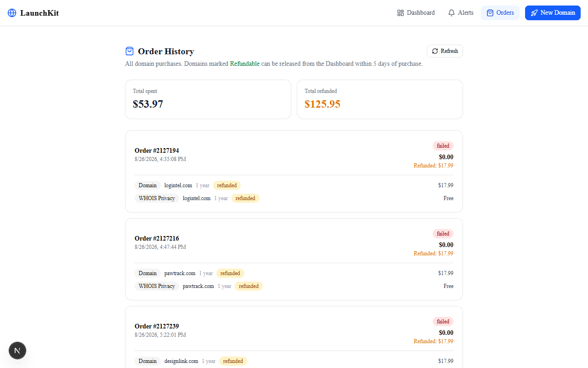The width and height of the screenshot is (588, 368).
Task: Click the rocket icon on New Domain
Action: 534,13
